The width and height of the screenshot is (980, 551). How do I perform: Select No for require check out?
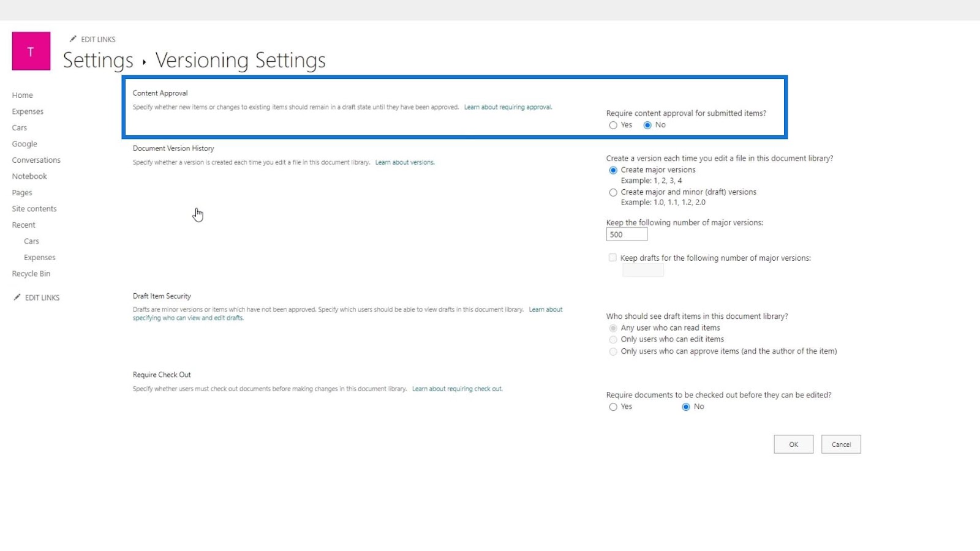(x=686, y=407)
